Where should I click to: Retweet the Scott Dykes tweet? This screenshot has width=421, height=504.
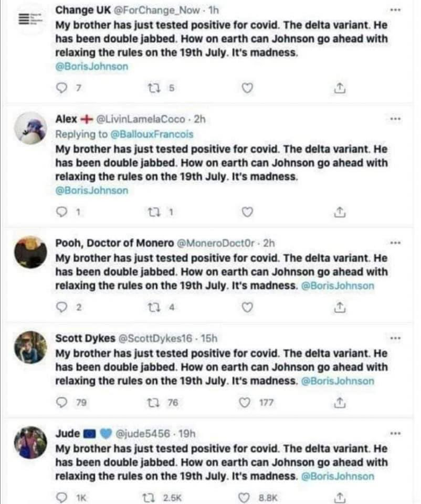point(154,403)
